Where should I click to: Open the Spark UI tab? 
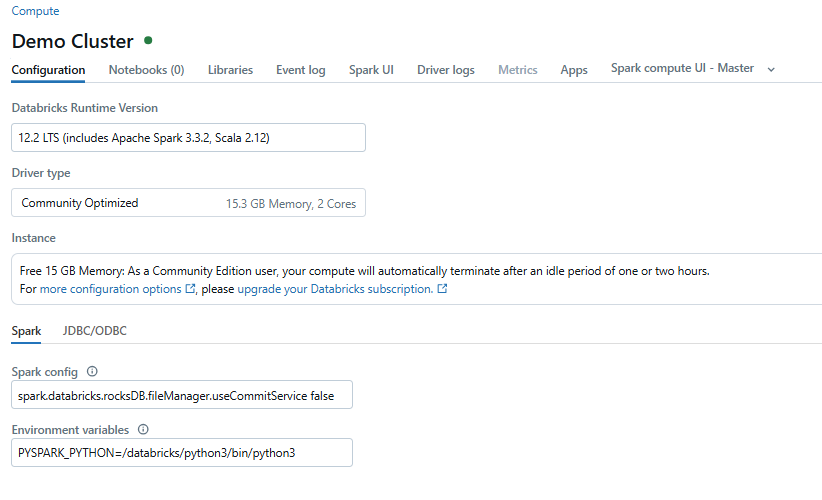pos(371,70)
